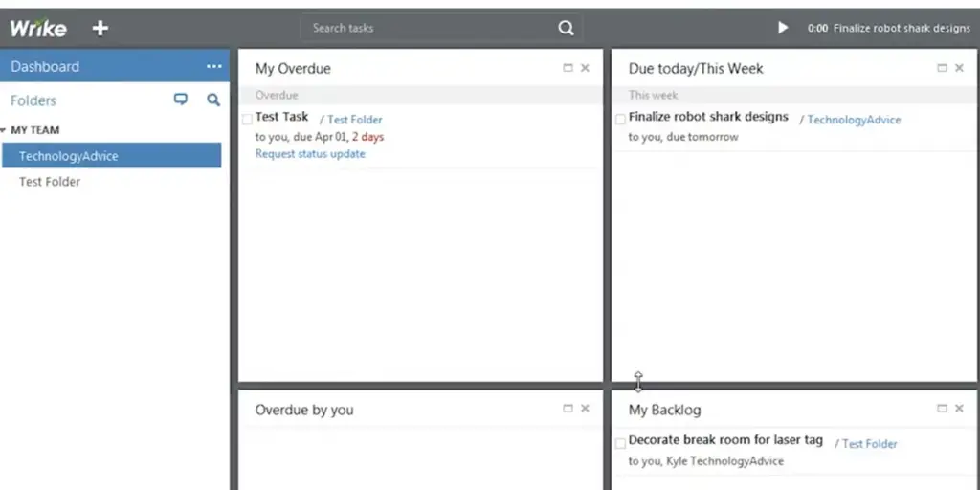Open the Folders comment bubble icon
980x490 pixels.
tap(181, 100)
